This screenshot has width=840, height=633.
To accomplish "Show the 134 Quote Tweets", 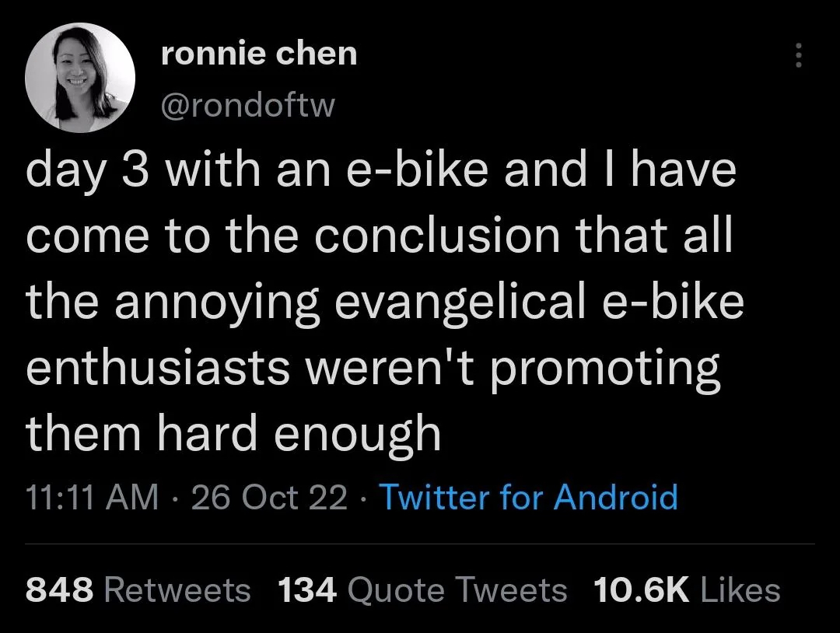I will pyautogui.click(x=422, y=590).
